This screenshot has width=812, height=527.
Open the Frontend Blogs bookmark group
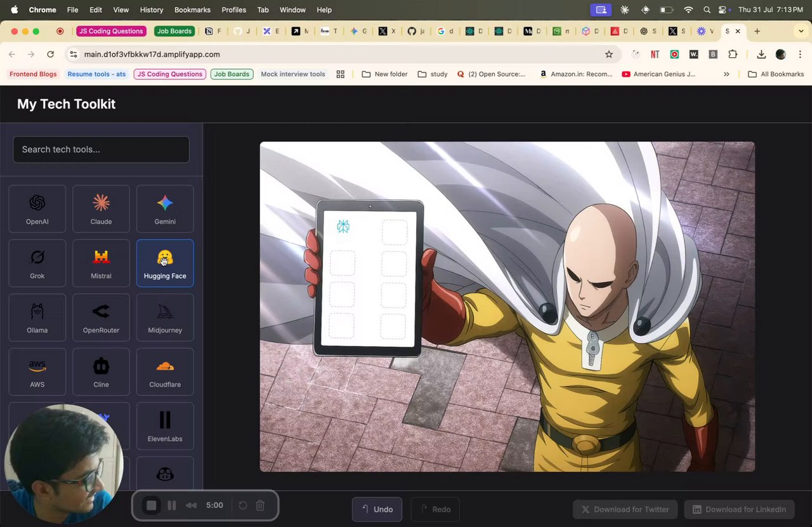(x=33, y=74)
